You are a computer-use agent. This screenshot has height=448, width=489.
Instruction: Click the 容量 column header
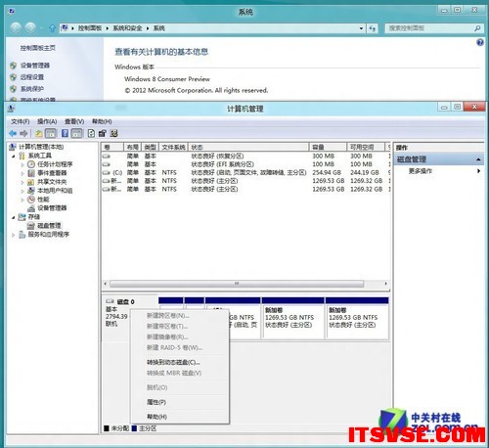pos(328,147)
